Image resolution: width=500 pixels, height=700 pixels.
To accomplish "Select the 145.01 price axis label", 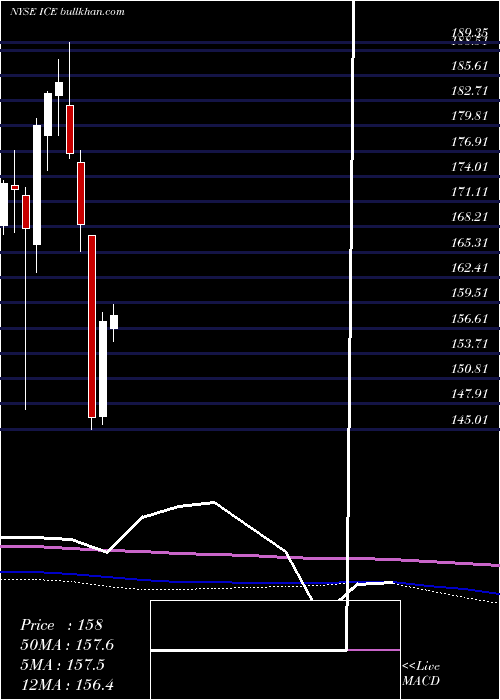I will (469, 420).
